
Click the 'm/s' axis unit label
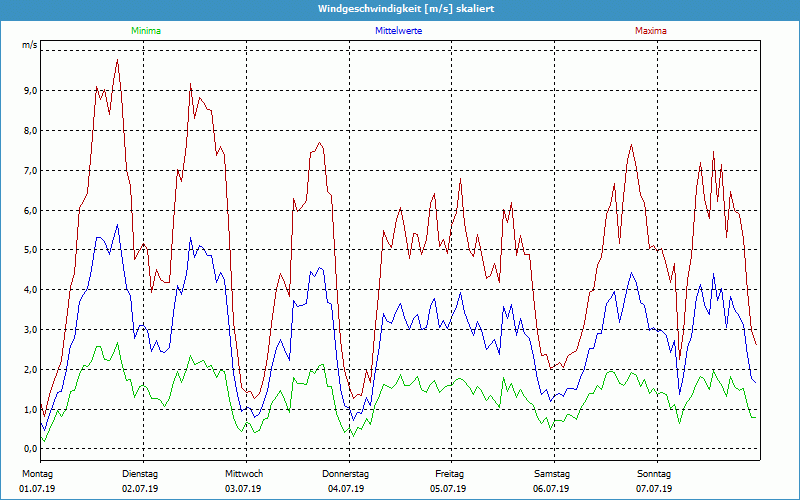(30, 45)
